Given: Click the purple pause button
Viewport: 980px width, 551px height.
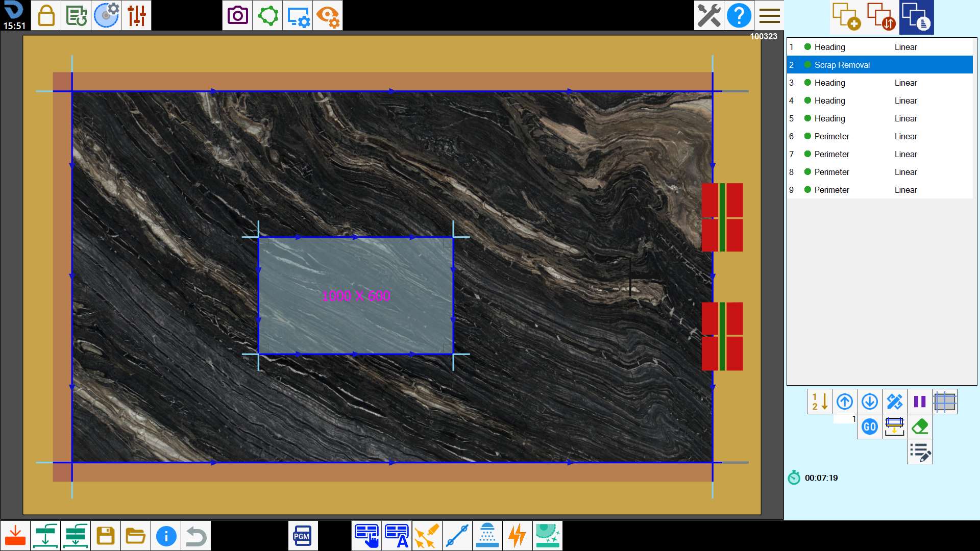Looking at the screenshot, I should [x=920, y=402].
